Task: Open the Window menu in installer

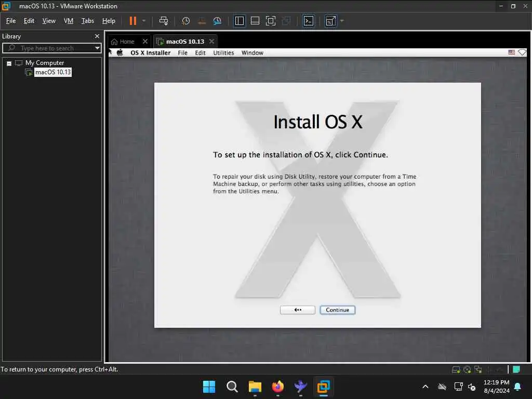Action: point(252,52)
